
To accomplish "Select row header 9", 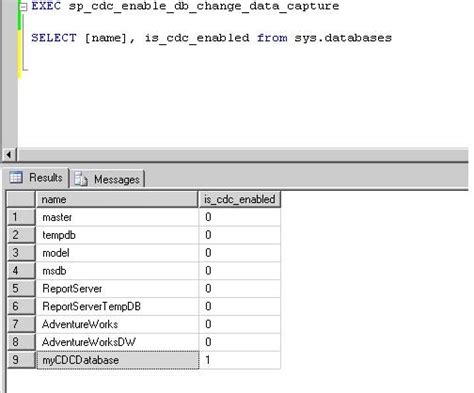I will click(x=21, y=360).
